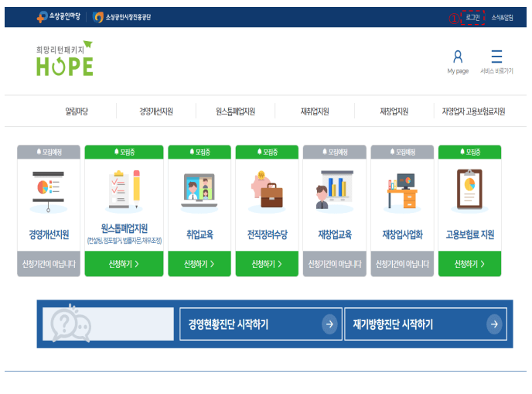The image size is (532, 394).
Task: Click the 재창업교육 chart presenter icon
Action: click(x=335, y=191)
